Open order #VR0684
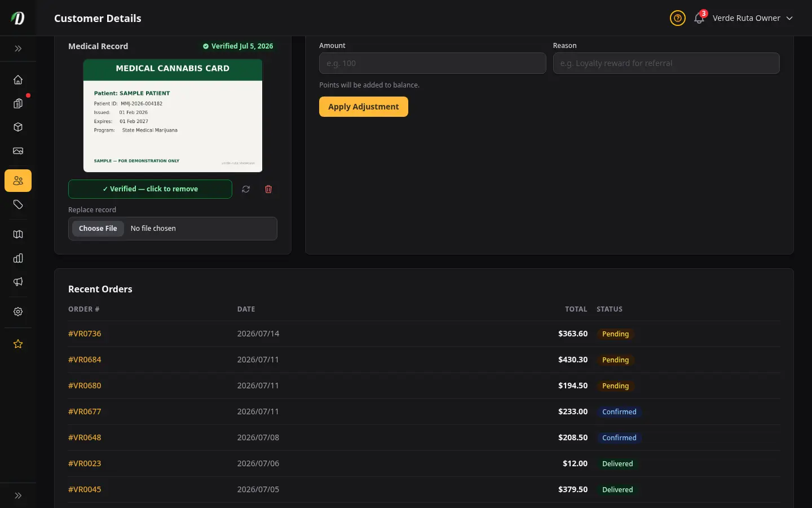Screen dimensions: 812x508 [x=85, y=360]
